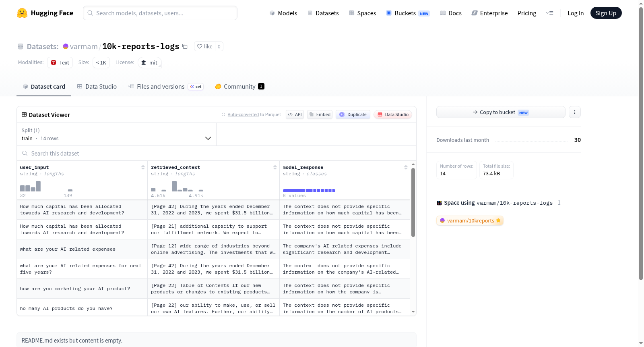Copy the dataset name with copy icon
644x347 pixels.
point(185,46)
